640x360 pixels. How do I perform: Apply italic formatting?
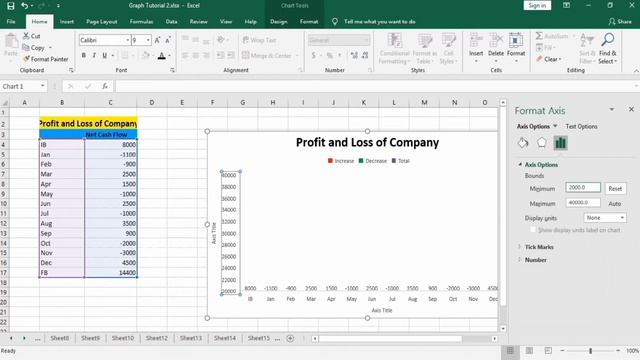point(94,55)
